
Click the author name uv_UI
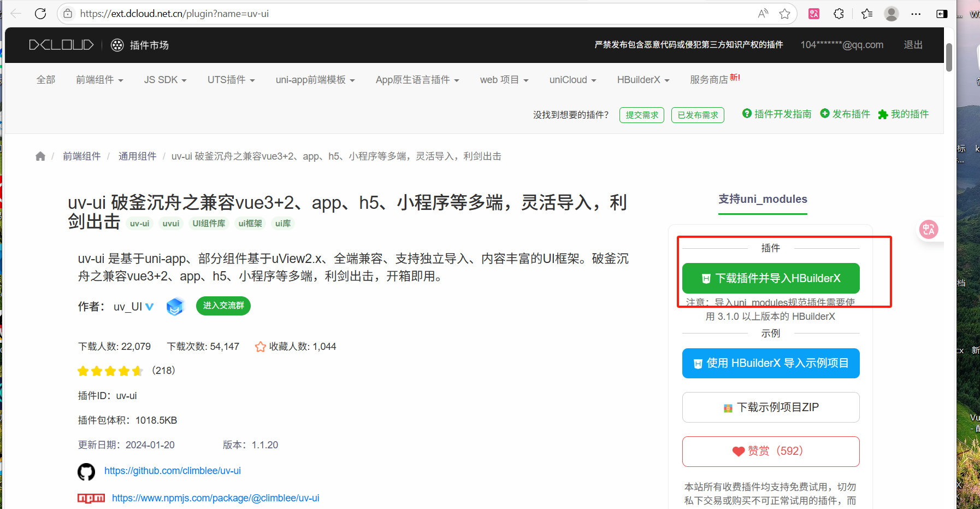coord(128,307)
